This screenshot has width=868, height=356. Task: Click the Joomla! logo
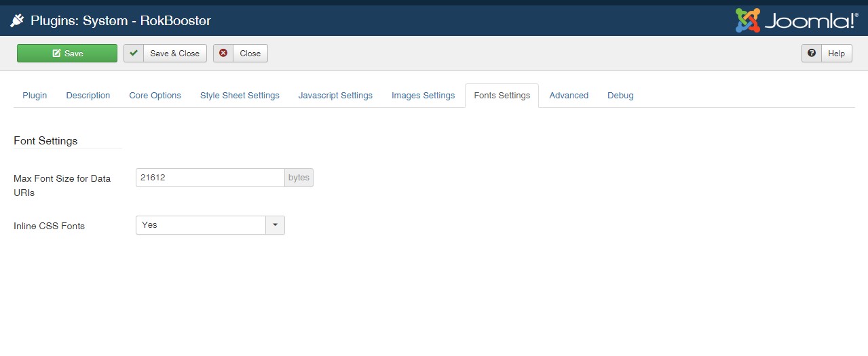click(797, 20)
